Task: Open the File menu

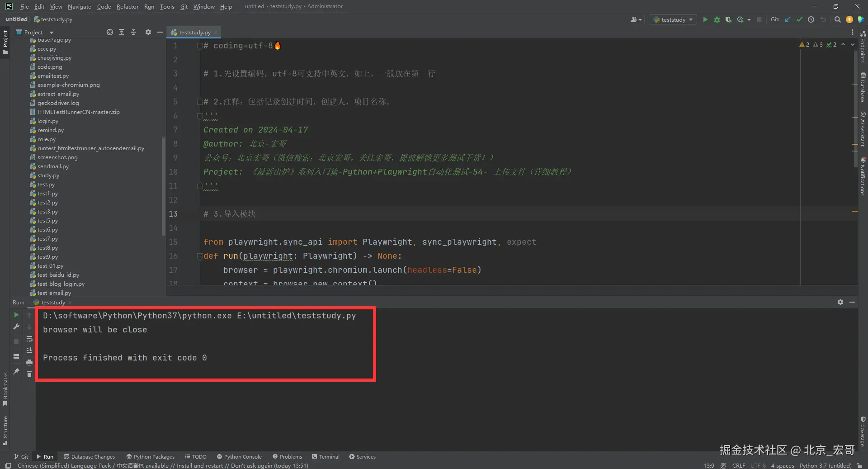Action: pos(24,6)
